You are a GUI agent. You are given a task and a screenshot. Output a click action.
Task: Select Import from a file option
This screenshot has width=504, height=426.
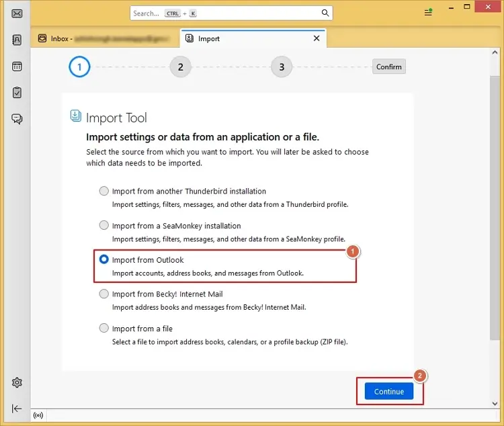pos(103,329)
